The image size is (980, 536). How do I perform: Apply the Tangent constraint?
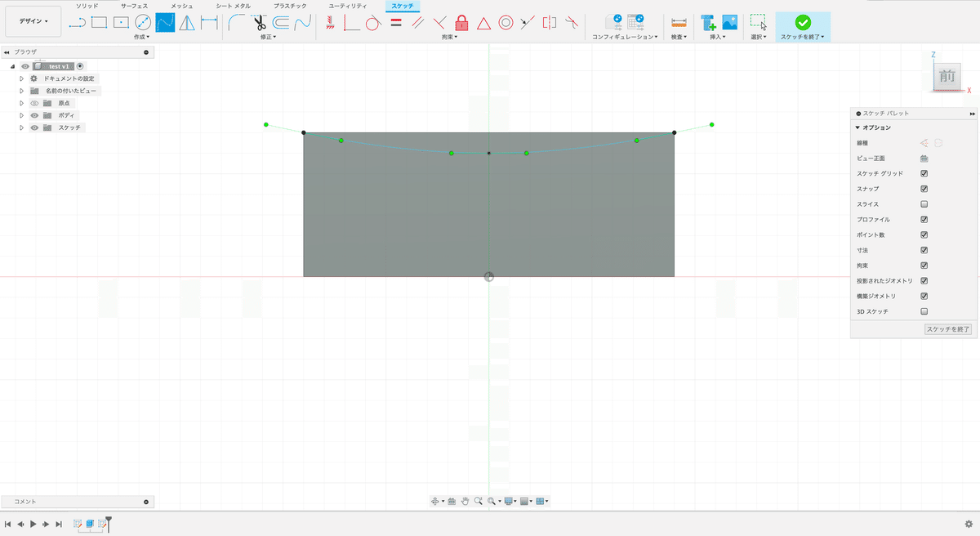click(x=373, y=23)
